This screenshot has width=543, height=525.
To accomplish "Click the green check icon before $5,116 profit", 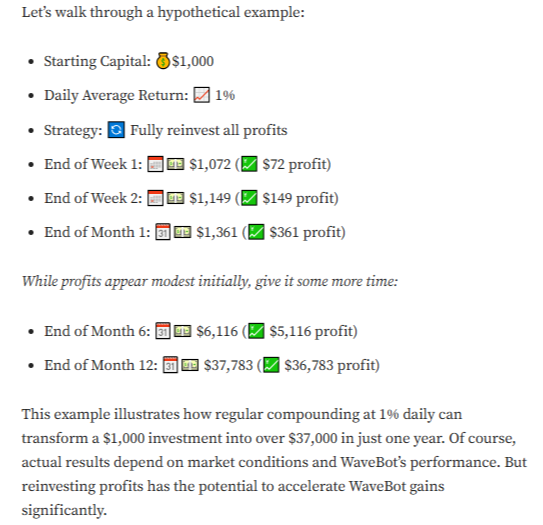I will click(x=256, y=331).
